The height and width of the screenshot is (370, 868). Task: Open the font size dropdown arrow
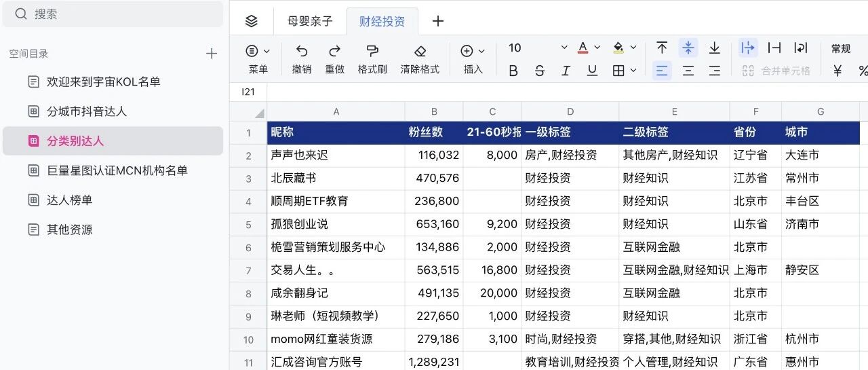click(564, 48)
